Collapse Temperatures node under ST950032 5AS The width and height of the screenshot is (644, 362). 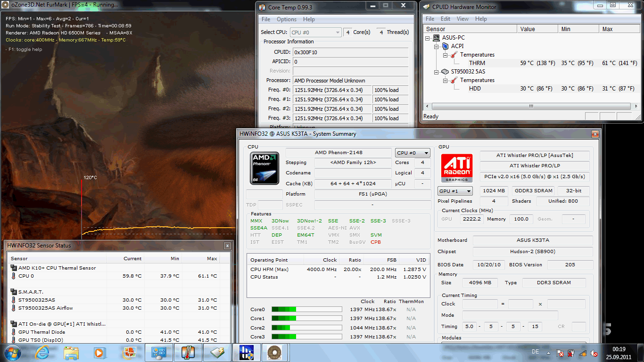445,80
